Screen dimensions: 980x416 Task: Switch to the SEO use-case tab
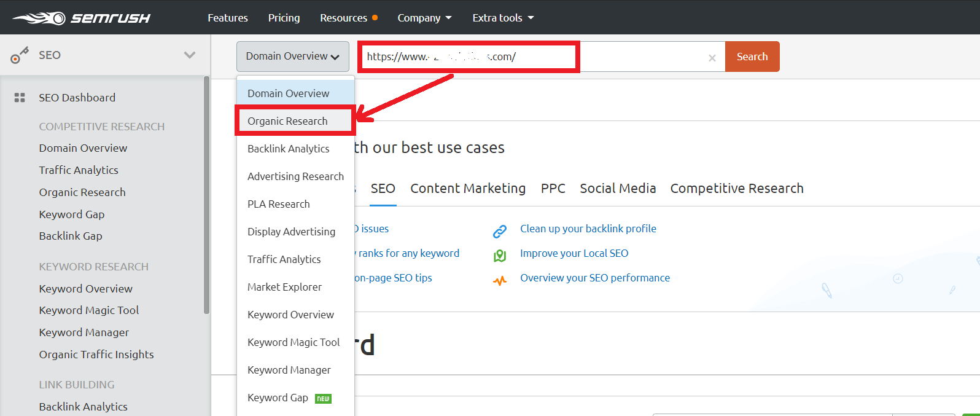click(383, 188)
